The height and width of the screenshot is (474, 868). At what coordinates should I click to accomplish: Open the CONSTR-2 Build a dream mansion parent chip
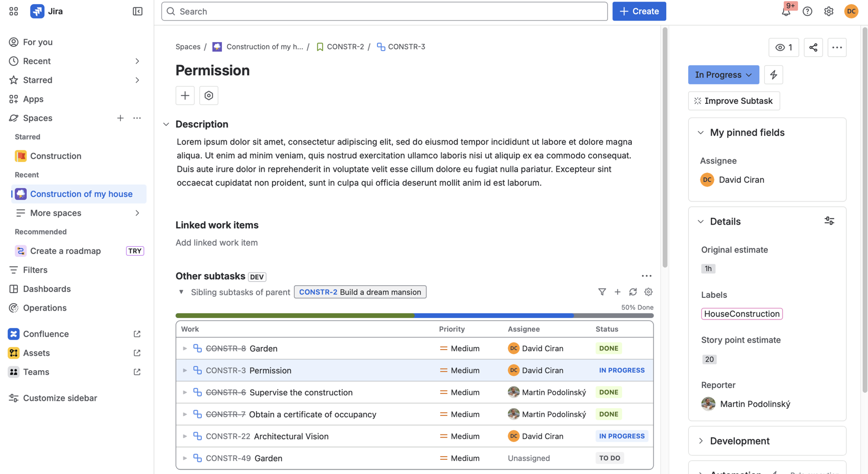(x=360, y=292)
